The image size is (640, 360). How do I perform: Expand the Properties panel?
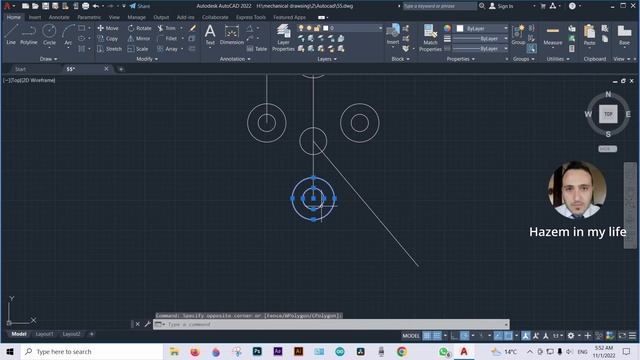coord(461,59)
